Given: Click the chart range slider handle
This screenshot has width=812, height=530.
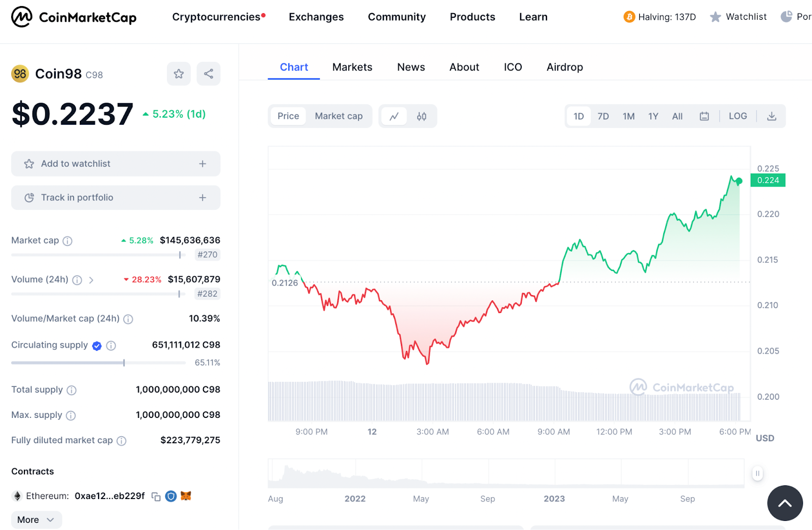Looking at the screenshot, I should click(x=757, y=473).
